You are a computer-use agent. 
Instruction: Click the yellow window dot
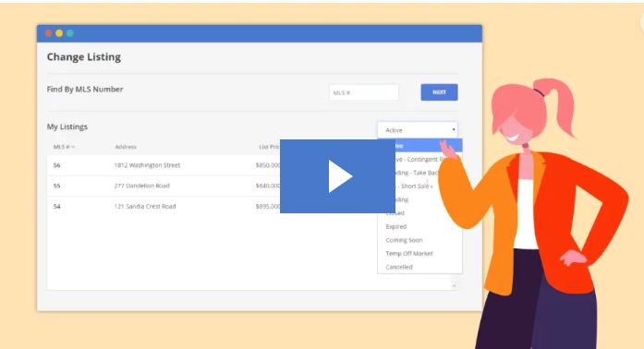pos(59,33)
